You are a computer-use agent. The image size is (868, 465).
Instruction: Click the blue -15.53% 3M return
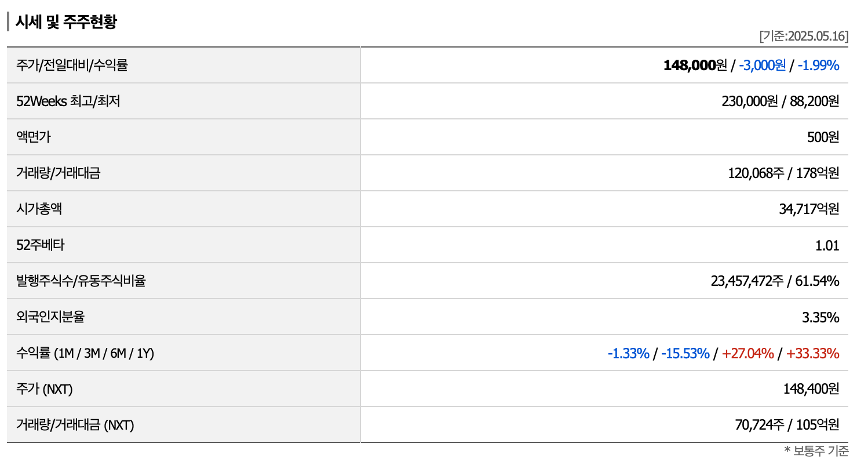(x=685, y=353)
